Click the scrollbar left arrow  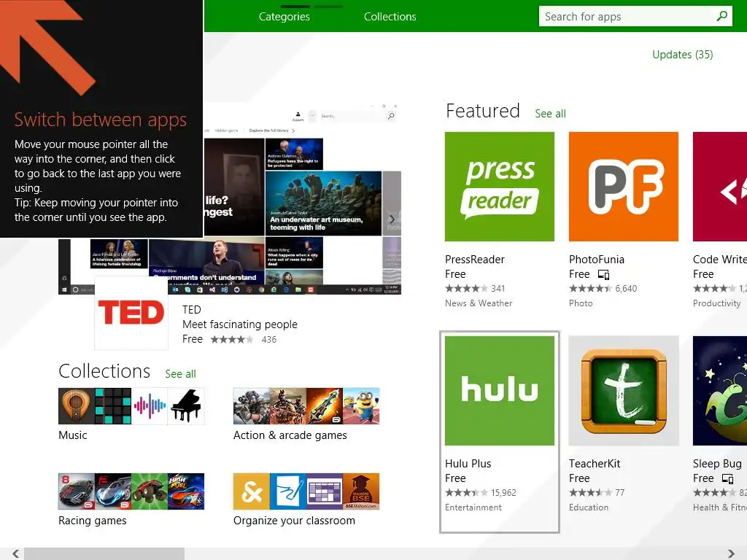tap(16, 553)
